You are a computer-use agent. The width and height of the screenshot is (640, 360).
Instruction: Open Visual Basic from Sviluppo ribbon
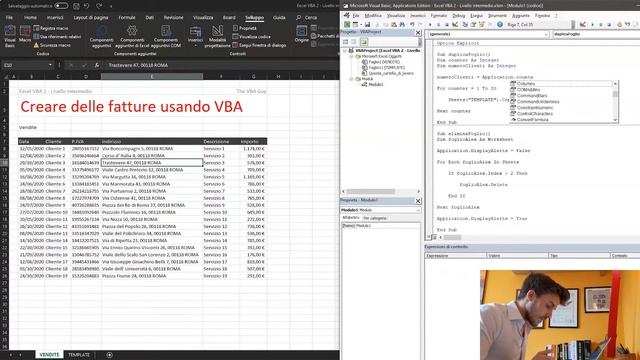10,36
